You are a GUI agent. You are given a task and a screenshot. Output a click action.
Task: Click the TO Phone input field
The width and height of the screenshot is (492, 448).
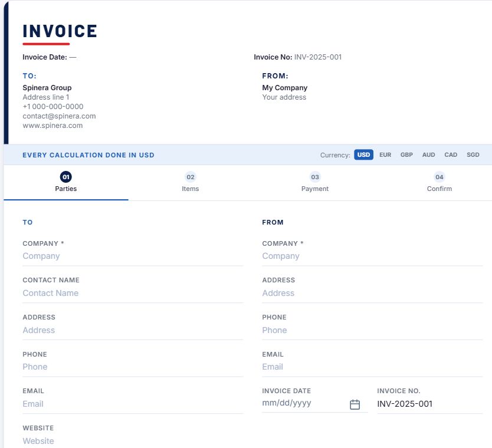tap(133, 367)
